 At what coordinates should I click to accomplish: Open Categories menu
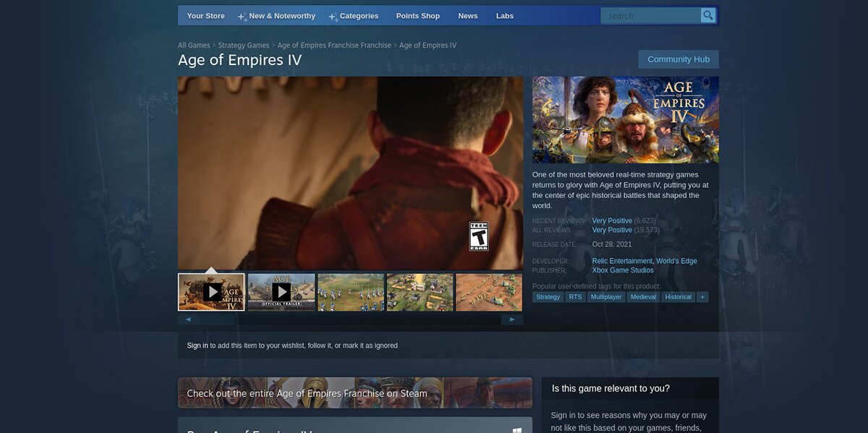pos(354,16)
